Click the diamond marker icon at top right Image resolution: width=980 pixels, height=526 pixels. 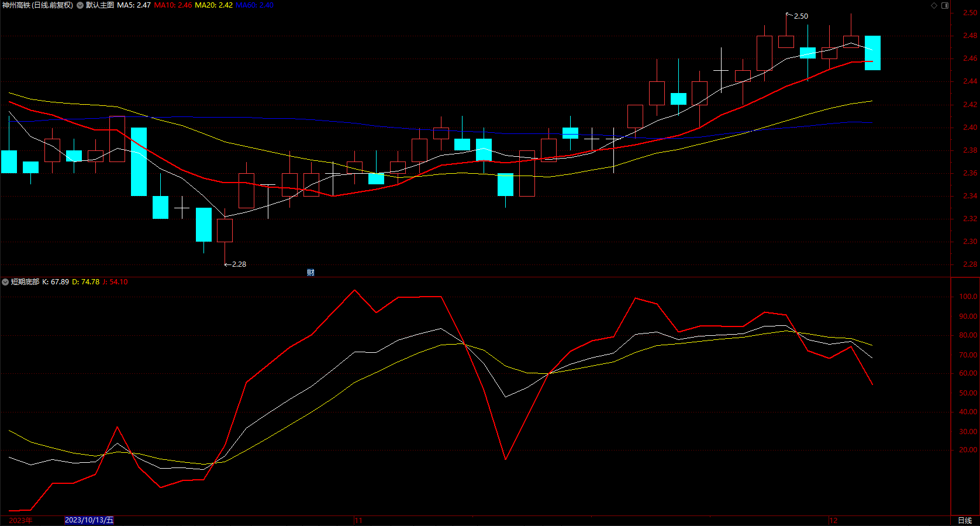934,5
